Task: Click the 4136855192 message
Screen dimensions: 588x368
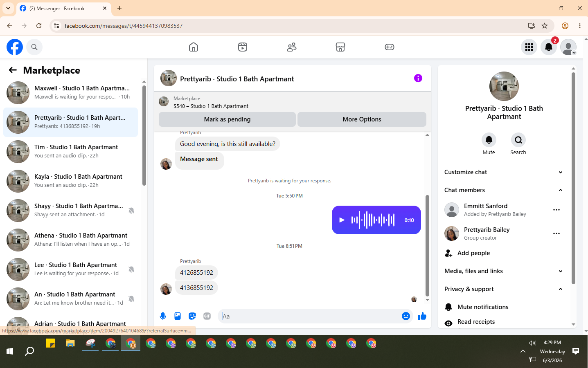Action: (x=196, y=288)
